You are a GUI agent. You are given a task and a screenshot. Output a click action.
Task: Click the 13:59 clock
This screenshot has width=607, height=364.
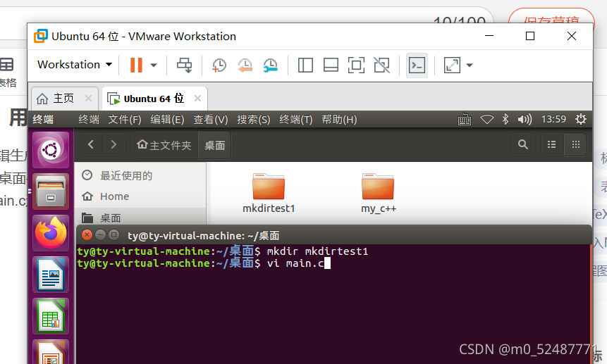(553, 119)
